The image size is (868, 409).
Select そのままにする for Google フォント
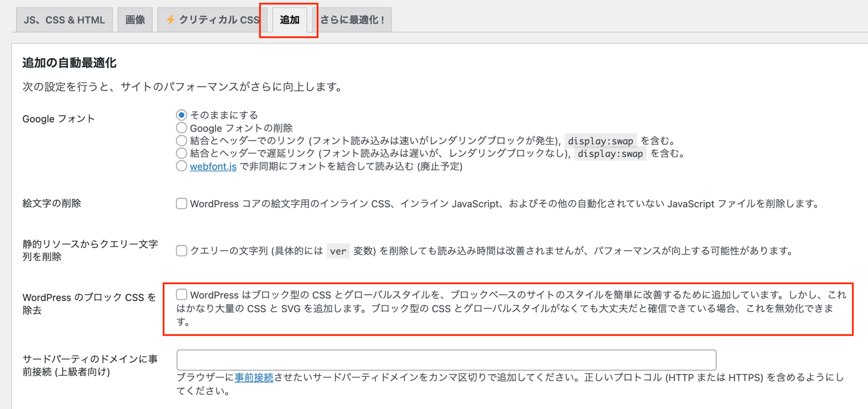click(x=181, y=114)
